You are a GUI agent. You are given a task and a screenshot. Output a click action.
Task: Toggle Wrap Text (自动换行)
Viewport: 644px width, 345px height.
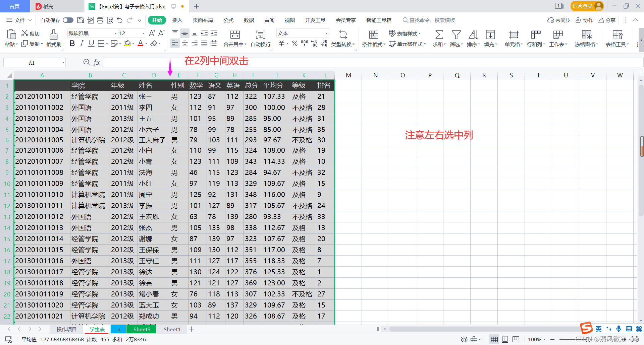(x=261, y=39)
